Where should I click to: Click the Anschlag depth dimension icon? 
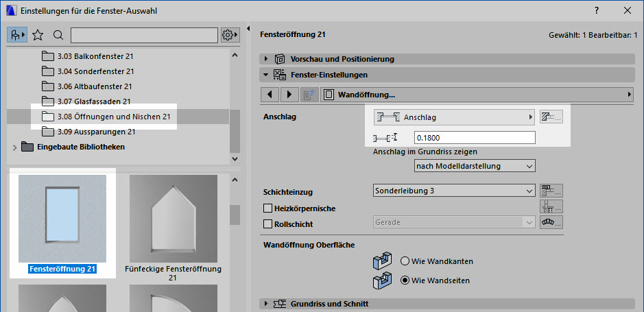(x=385, y=138)
